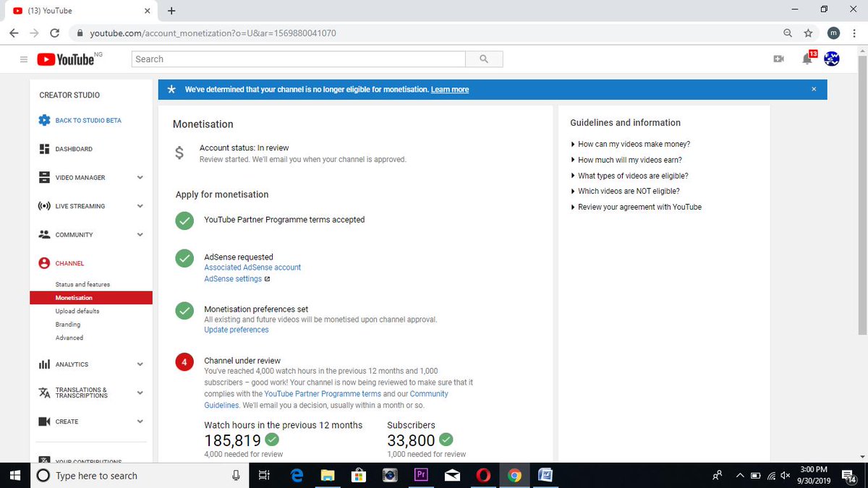
Task: Click the page vertical scrollbar down arrow
Action: point(861,455)
